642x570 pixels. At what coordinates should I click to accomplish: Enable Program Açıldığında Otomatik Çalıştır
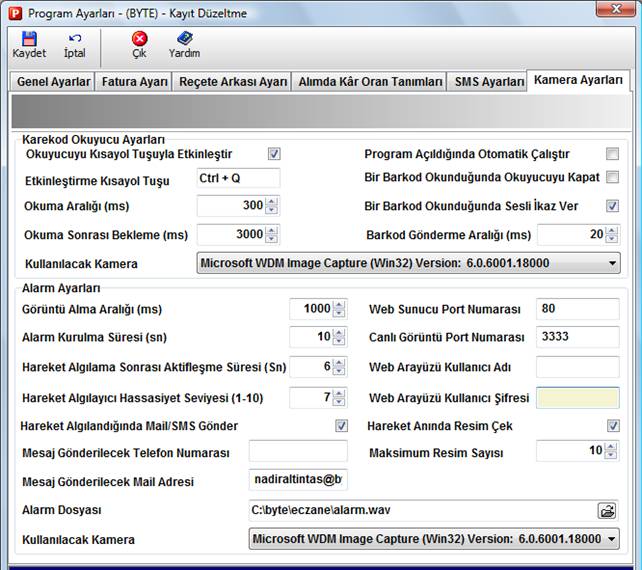[x=612, y=154]
